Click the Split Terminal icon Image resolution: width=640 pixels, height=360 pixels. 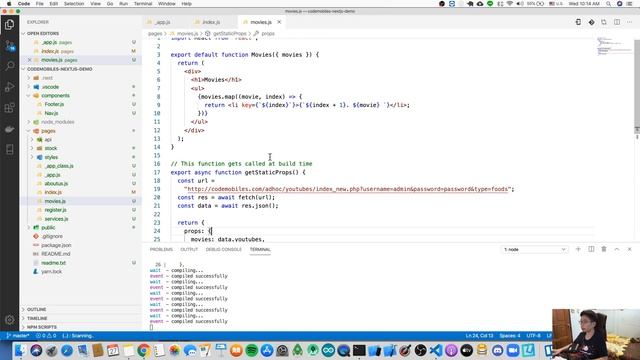591,249
